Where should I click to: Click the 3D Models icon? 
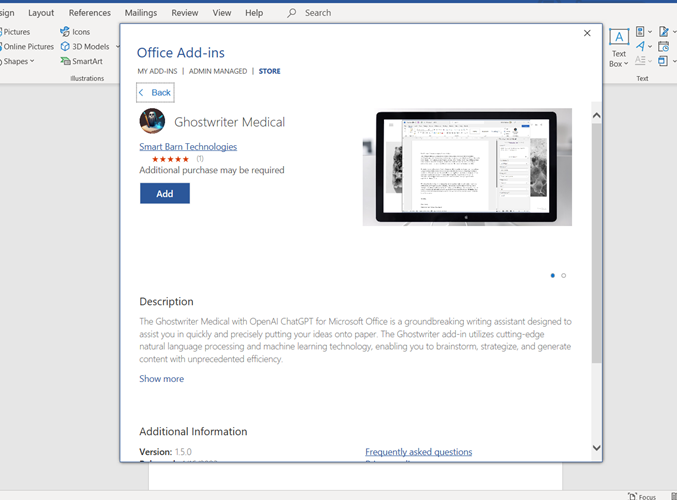click(x=65, y=46)
